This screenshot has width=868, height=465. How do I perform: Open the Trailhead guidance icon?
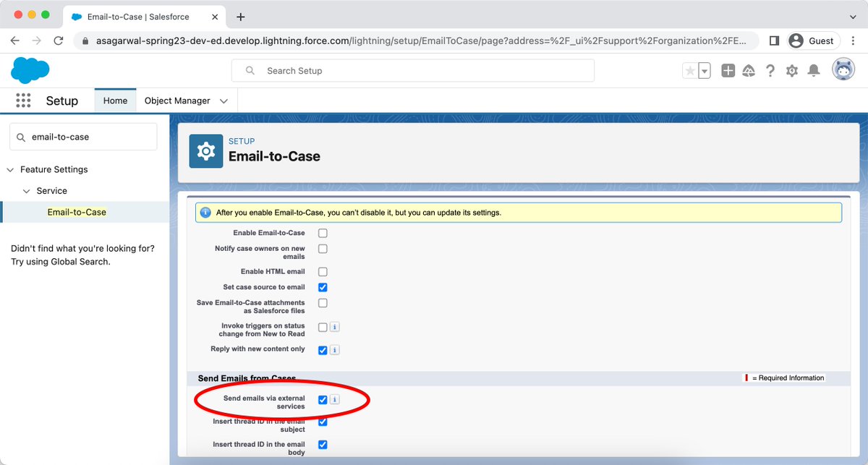(x=749, y=71)
